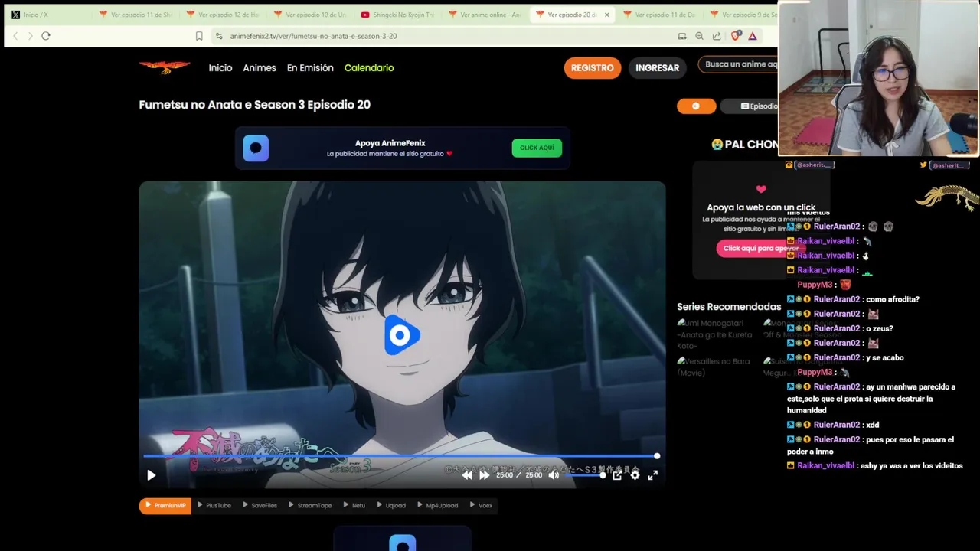The image size is (980, 551).
Task: Click the pink heart icon
Action: 761,189
